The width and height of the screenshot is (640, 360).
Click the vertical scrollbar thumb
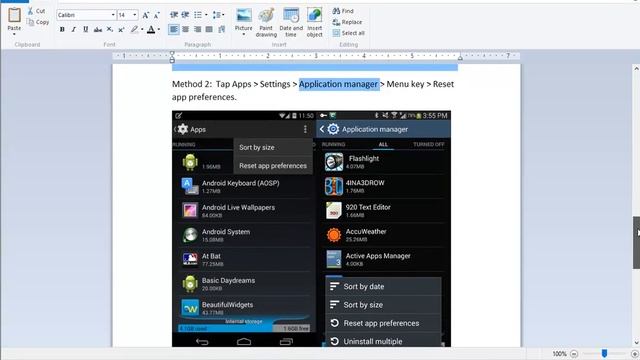pos(636,242)
